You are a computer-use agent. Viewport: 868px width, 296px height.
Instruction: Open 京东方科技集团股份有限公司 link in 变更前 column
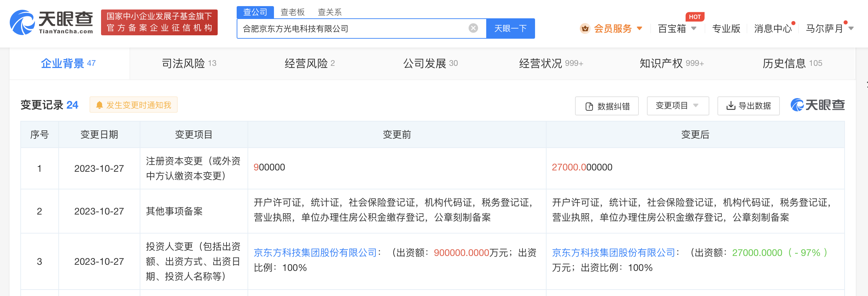pyautogui.click(x=315, y=253)
